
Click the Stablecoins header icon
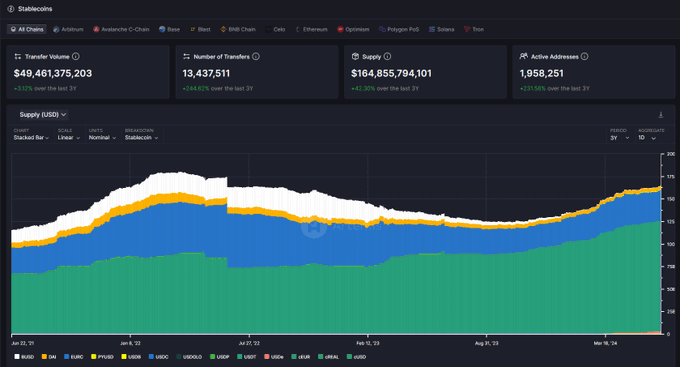11,9
